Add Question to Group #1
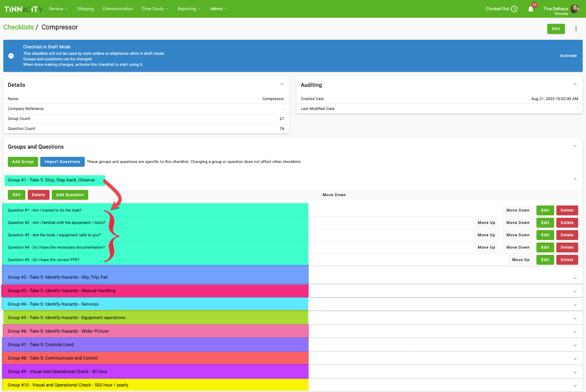The image size is (586, 392). 70,195
